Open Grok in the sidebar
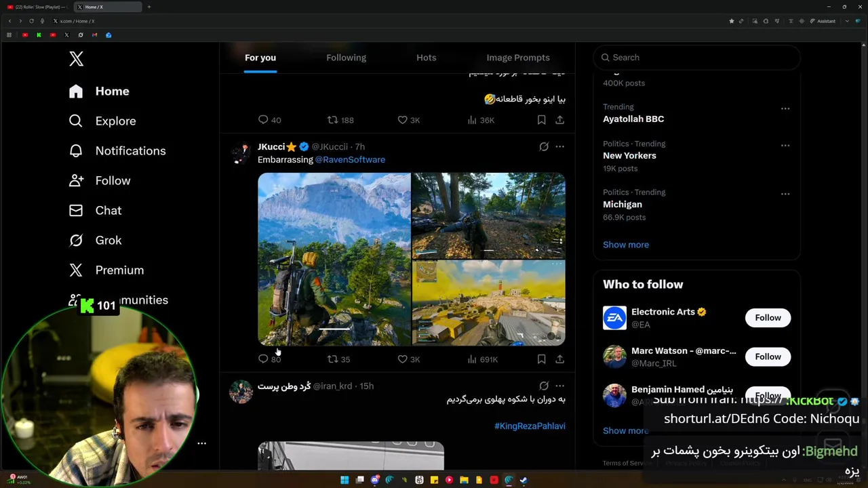 click(x=96, y=240)
